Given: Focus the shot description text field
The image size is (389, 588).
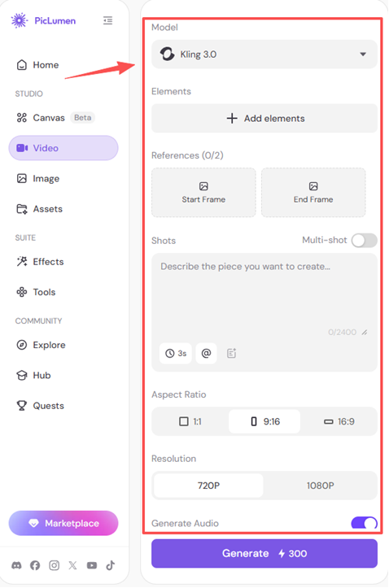Looking at the screenshot, I should [264, 294].
